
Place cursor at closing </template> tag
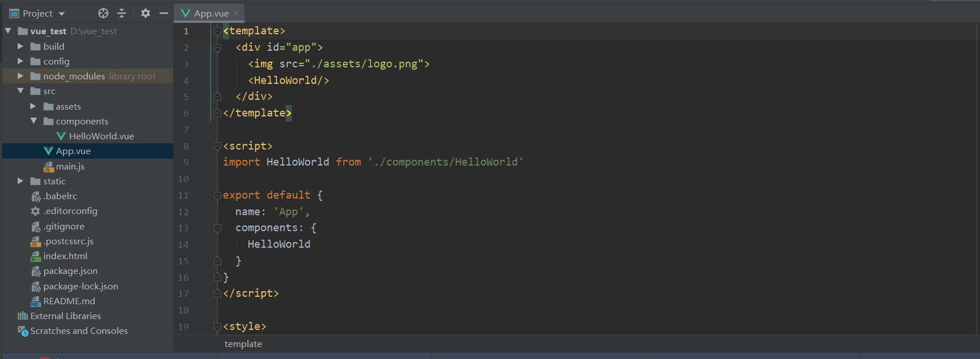(258, 113)
